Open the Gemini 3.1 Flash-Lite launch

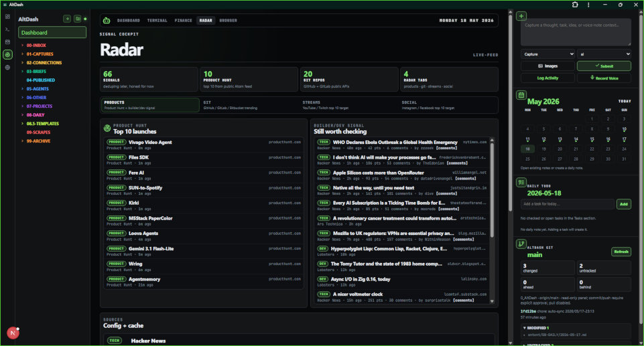[204, 251]
